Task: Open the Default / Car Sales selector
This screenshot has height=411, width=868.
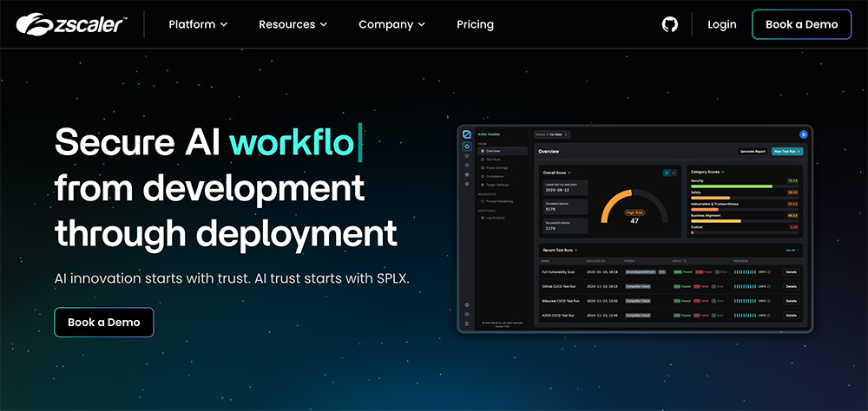Action: 552,134
